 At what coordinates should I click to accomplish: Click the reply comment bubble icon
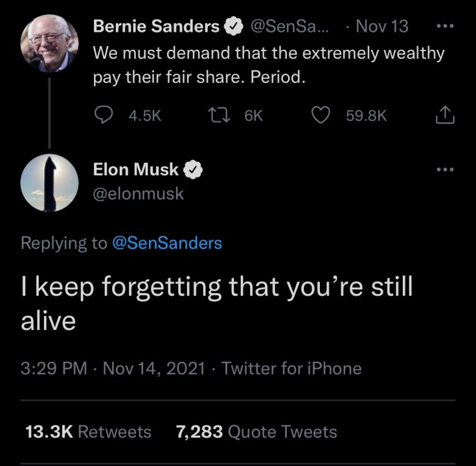pos(104,115)
